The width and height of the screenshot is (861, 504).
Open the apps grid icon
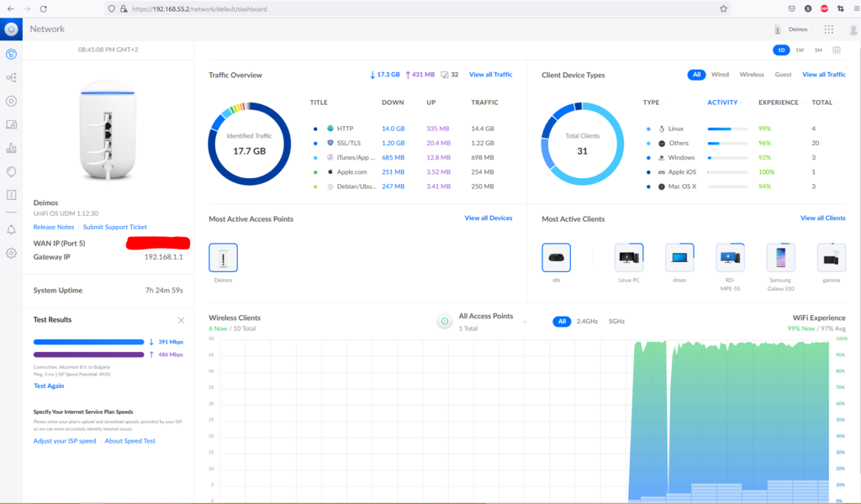829,29
